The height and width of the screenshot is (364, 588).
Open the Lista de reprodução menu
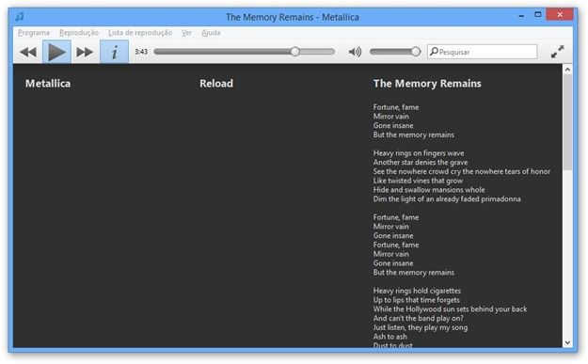(140, 33)
